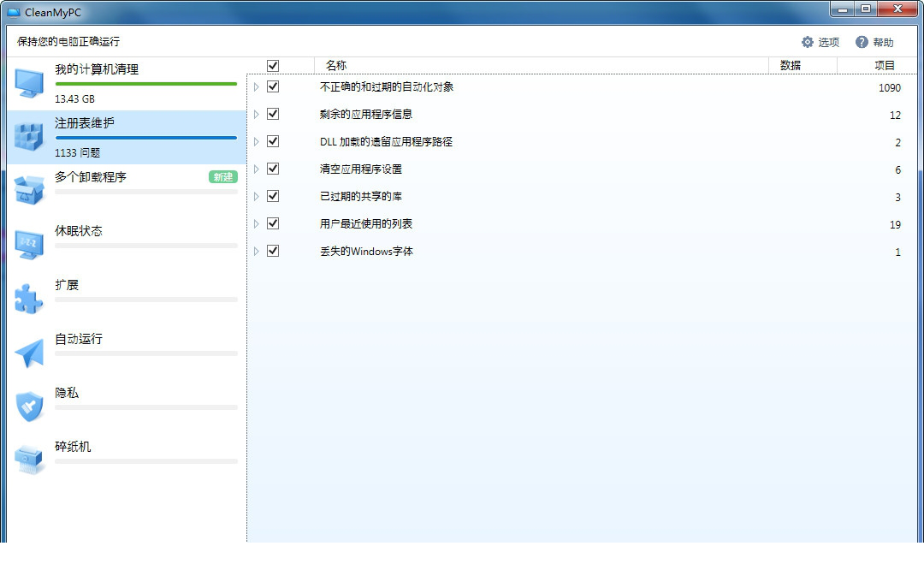Screen dimensions: 924x564
Task: Expand the 用户最近使用的列表 row
Action: tap(257, 223)
